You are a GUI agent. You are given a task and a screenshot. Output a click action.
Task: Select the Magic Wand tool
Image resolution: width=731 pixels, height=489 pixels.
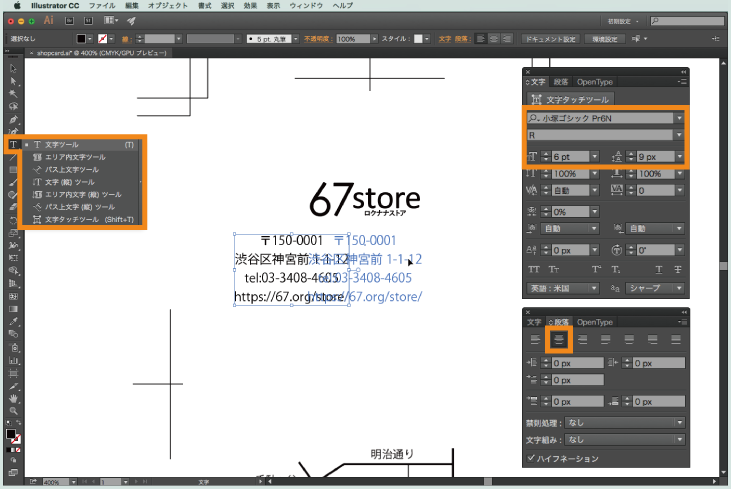(x=13, y=94)
